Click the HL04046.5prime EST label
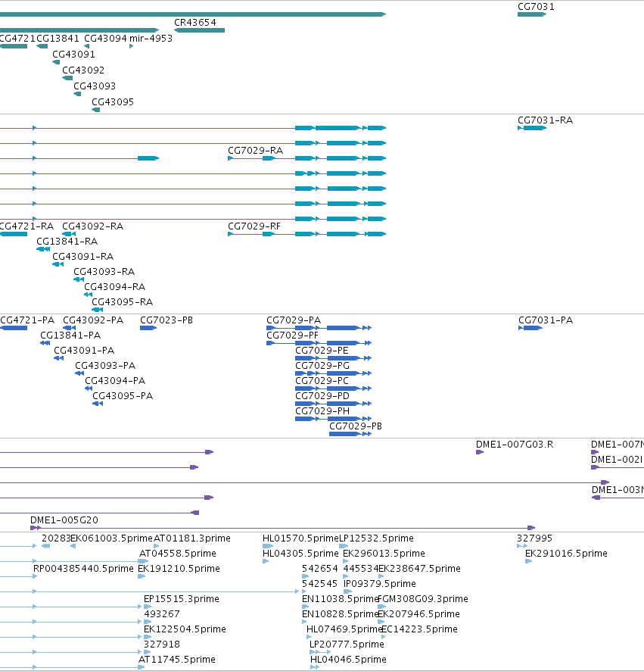The width and height of the screenshot is (644, 671). click(x=348, y=660)
